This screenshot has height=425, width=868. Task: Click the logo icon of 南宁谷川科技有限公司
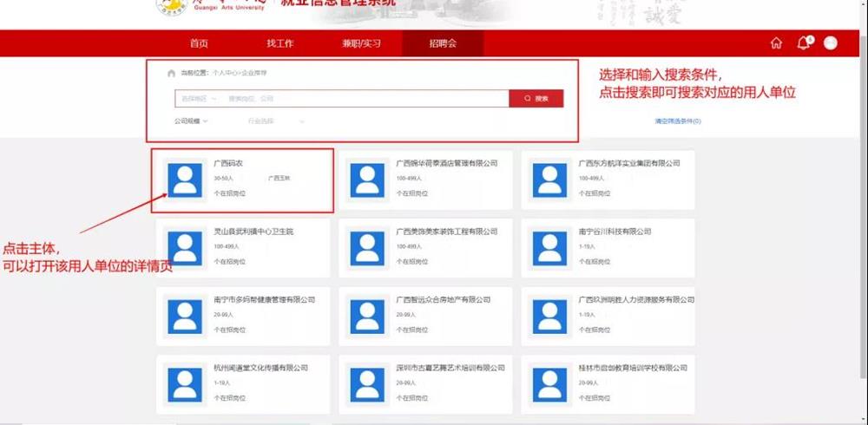[549, 248]
